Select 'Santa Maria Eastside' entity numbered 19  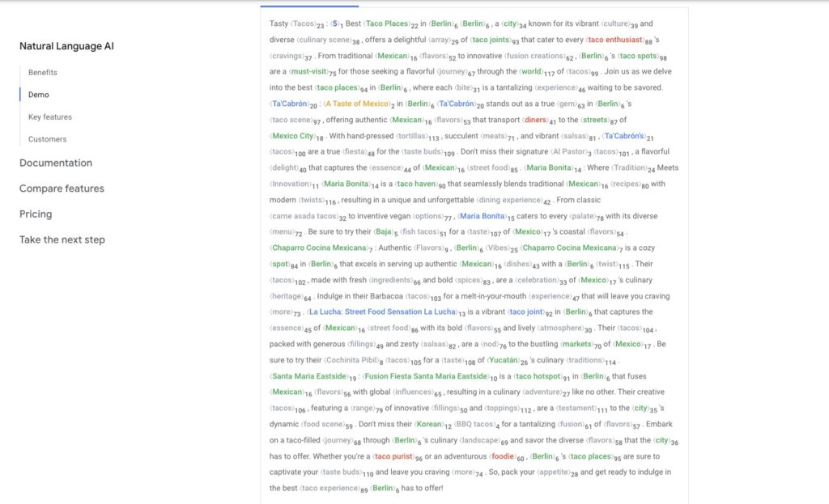point(309,376)
